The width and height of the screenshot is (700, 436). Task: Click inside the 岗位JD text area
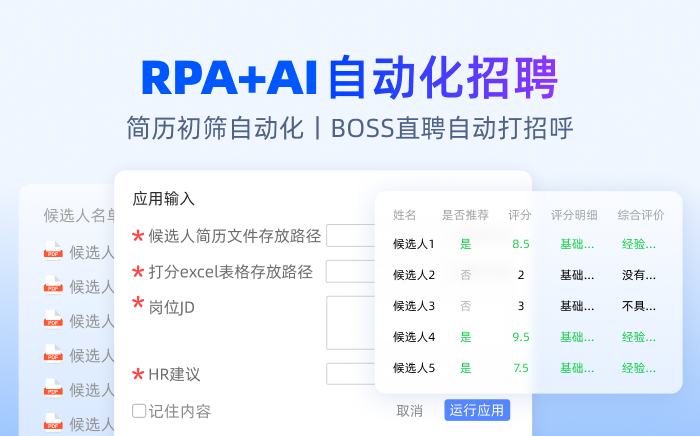351,323
